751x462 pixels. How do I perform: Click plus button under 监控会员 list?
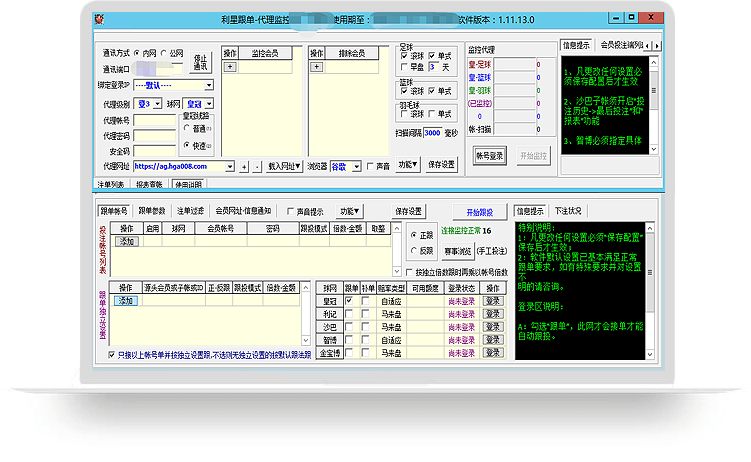pyautogui.click(x=229, y=67)
